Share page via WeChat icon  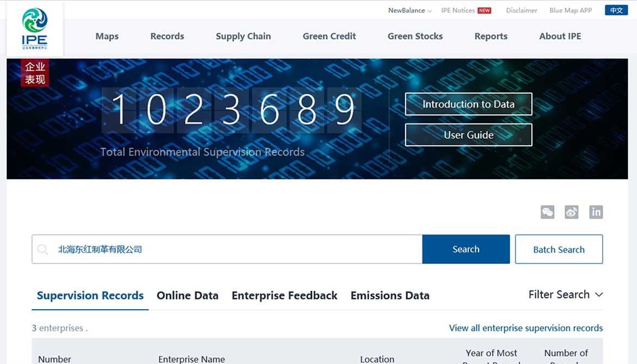pos(547,212)
